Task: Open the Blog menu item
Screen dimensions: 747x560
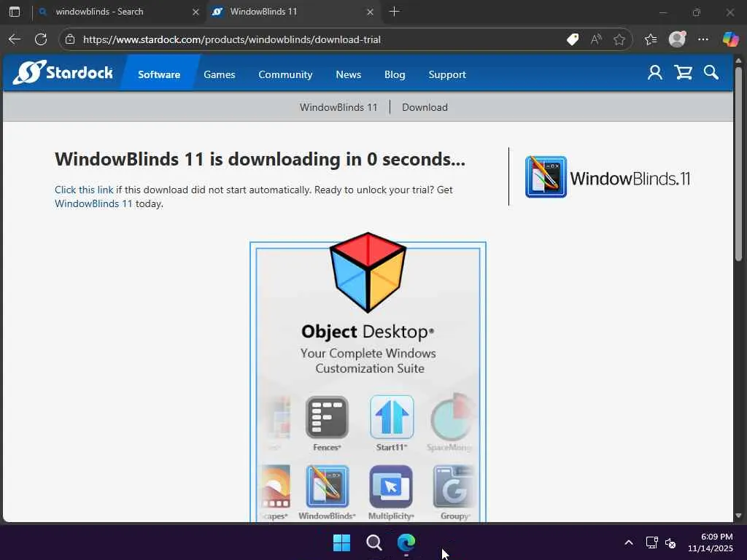Action: (x=395, y=75)
